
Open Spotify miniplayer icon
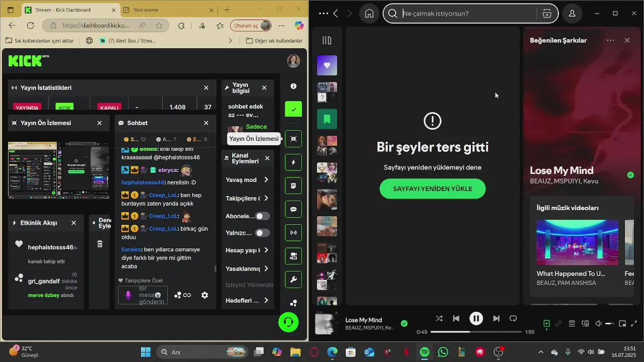[622, 324]
